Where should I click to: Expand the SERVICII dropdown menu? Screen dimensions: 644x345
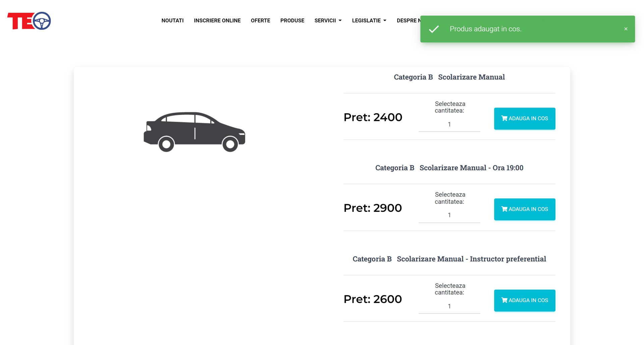328,20
